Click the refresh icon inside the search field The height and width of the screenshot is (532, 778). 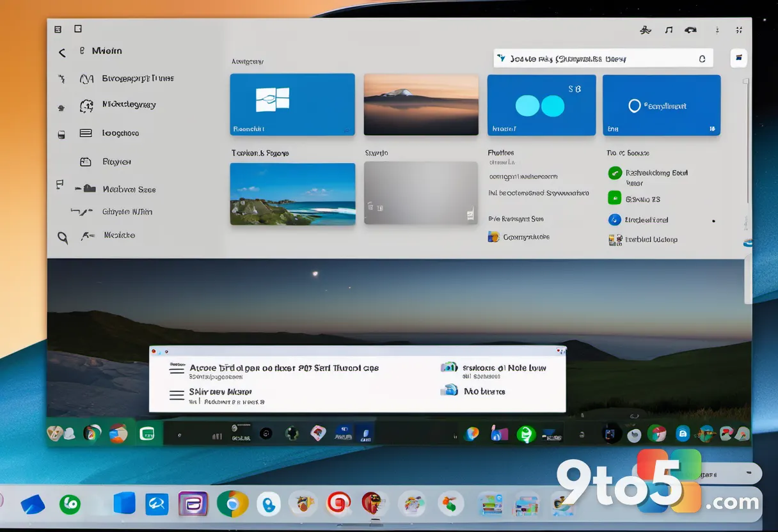[702, 59]
